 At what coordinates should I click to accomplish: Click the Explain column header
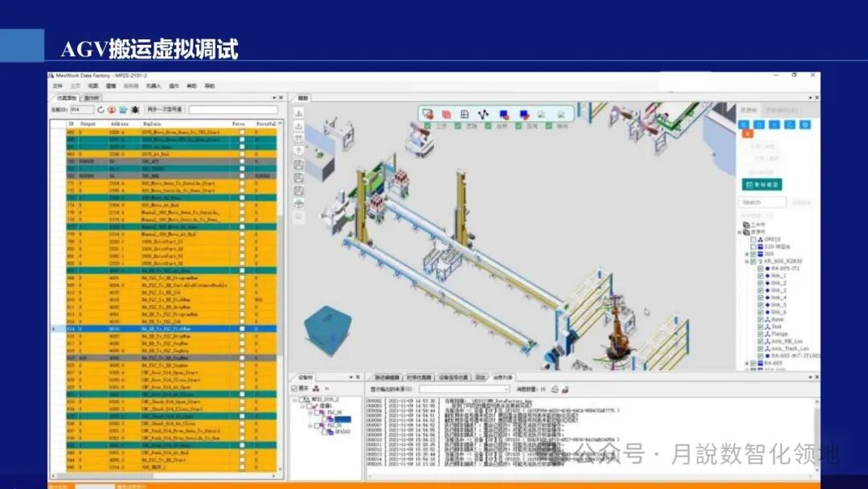click(152, 124)
